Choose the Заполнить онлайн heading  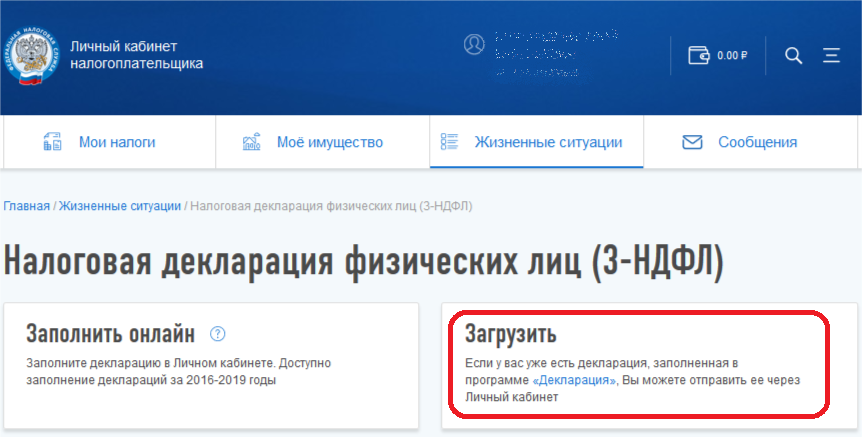[110, 334]
